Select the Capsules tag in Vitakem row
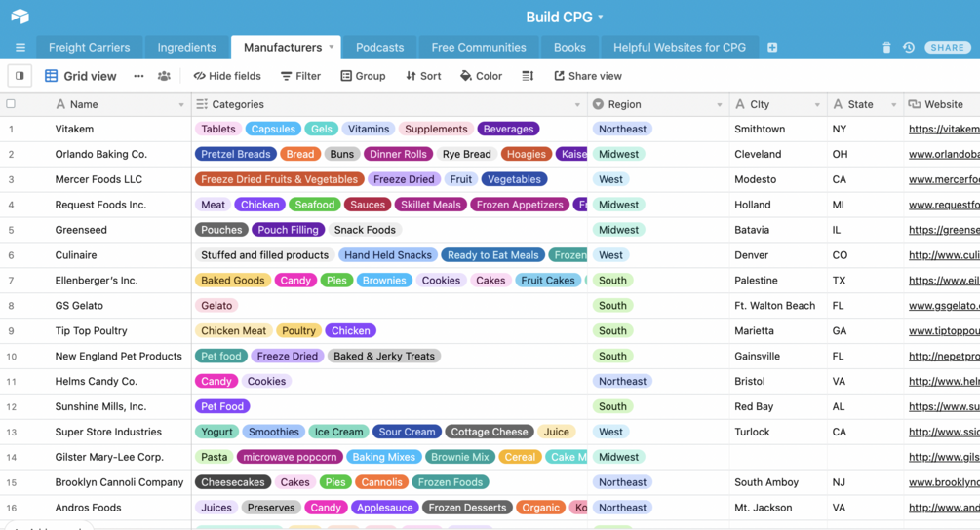Viewport: 980px width, 530px height. pyautogui.click(x=273, y=130)
